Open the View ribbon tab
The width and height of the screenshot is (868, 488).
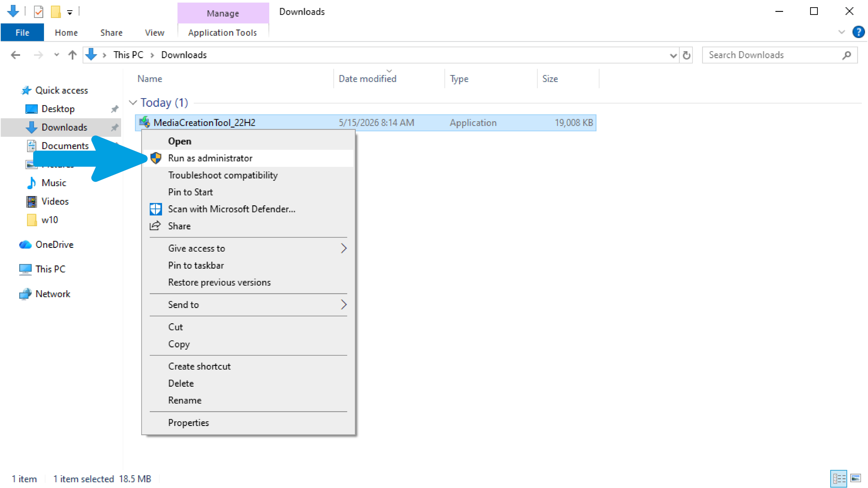click(x=154, y=33)
